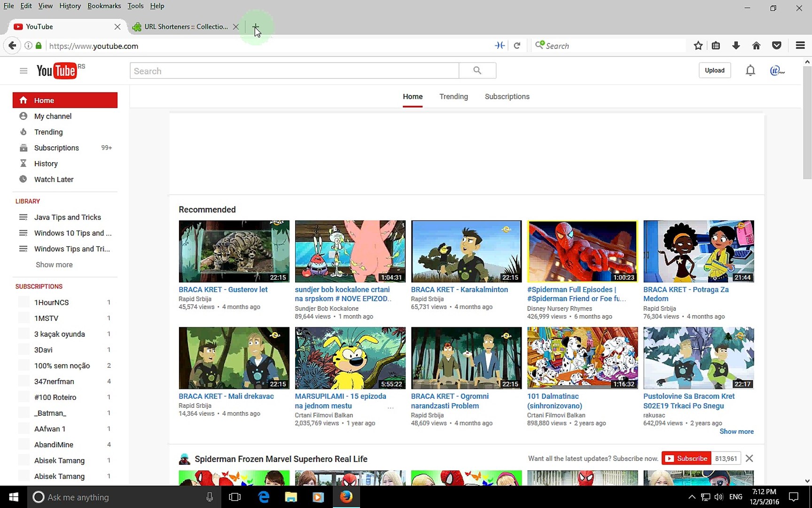Screen dimensions: 812x508
Task: Open the Tools menu
Action: (x=135, y=6)
